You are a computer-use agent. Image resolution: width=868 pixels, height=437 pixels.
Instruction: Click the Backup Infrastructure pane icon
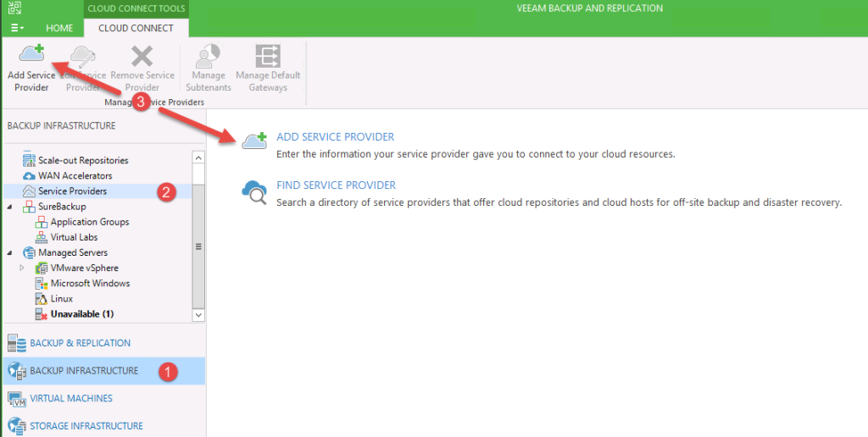pyautogui.click(x=17, y=371)
